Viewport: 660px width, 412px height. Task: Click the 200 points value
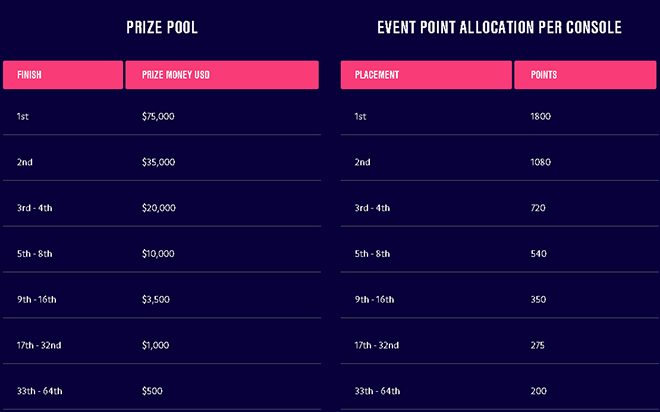tap(538, 390)
